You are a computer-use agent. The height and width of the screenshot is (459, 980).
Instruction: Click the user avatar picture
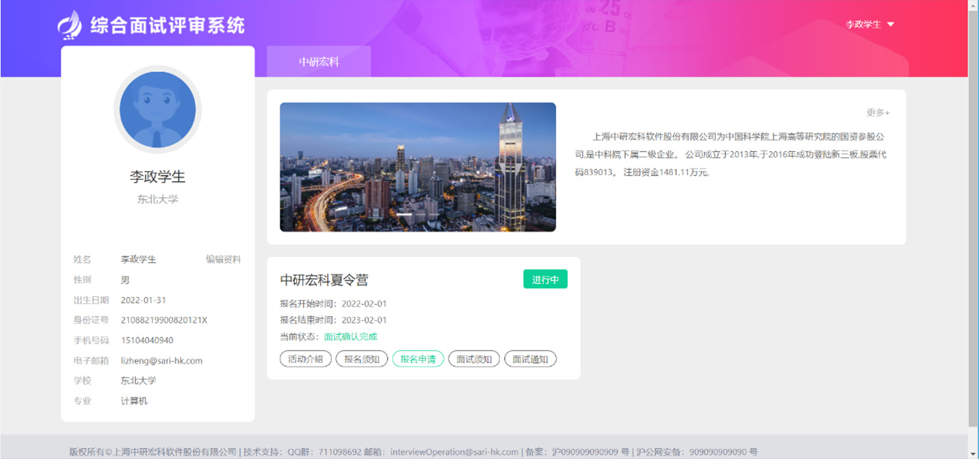click(x=157, y=109)
